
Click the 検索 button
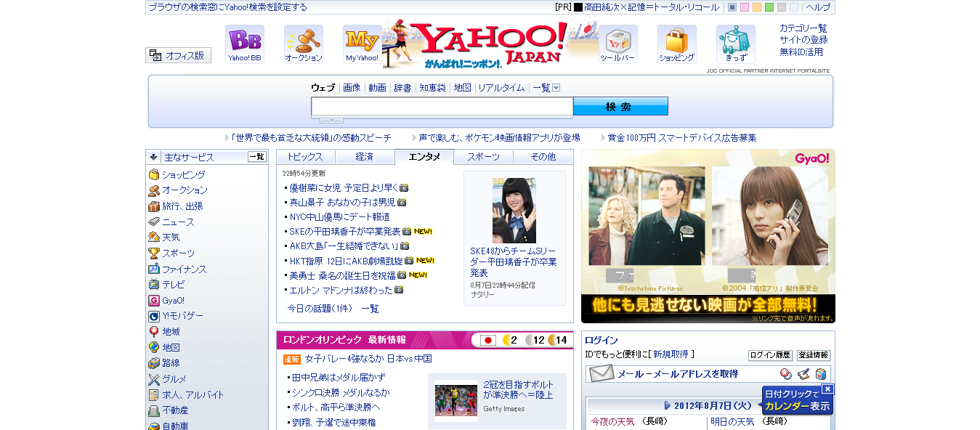click(x=620, y=107)
